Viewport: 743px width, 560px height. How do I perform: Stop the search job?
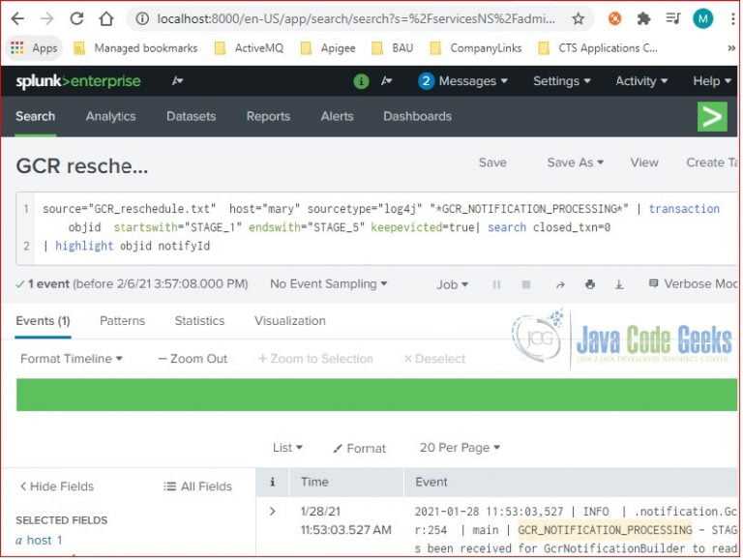tap(526, 284)
